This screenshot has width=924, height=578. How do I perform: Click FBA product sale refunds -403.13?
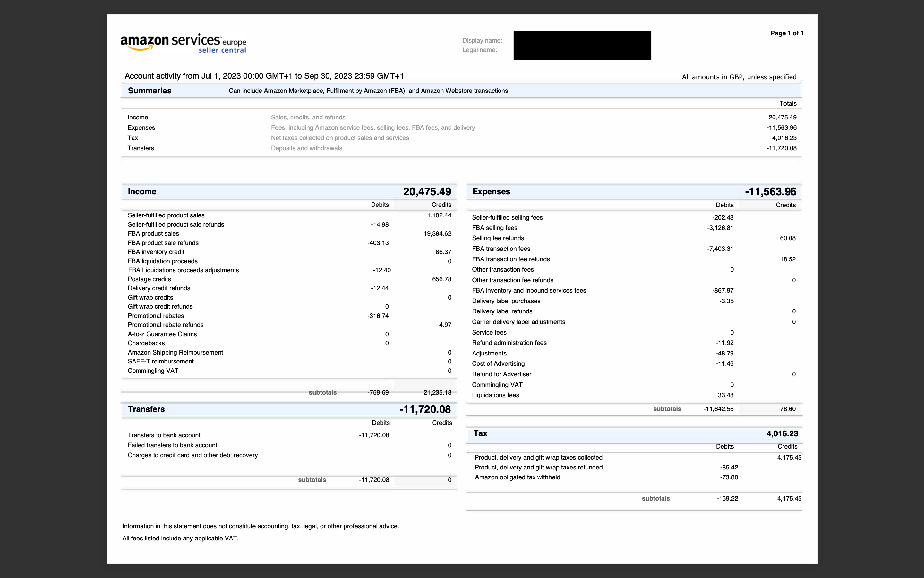tap(378, 243)
